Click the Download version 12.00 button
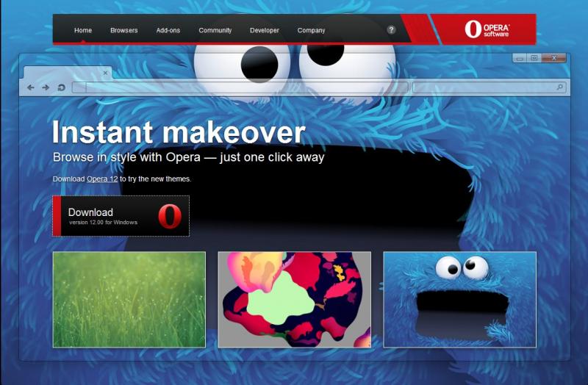This screenshot has height=385, width=588. pyautogui.click(x=121, y=216)
